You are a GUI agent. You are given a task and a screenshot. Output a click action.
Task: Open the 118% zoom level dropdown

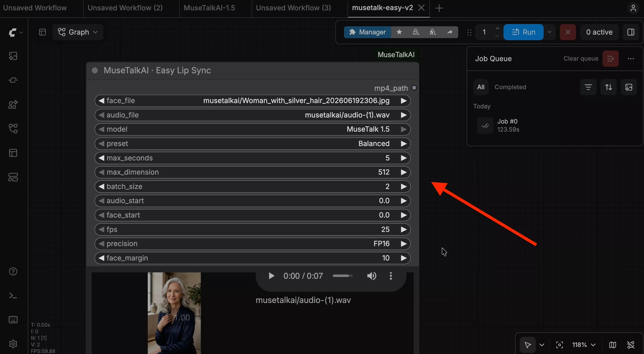tap(584, 345)
